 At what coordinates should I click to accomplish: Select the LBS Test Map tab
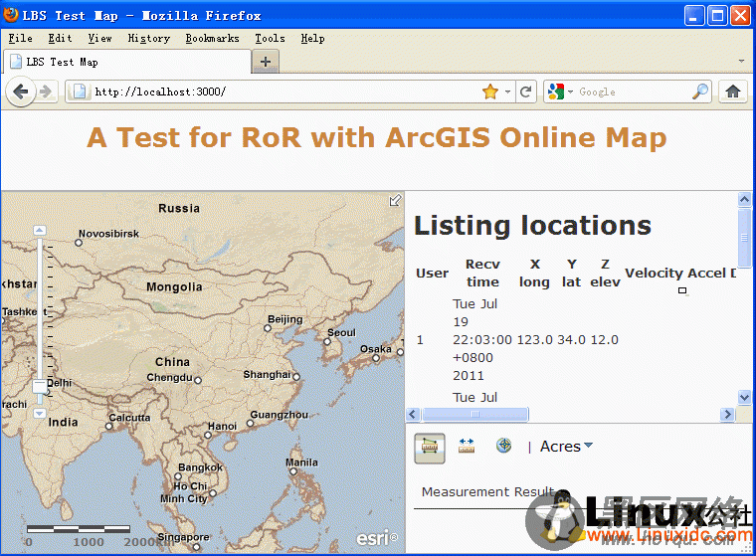pyautogui.click(x=126, y=62)
